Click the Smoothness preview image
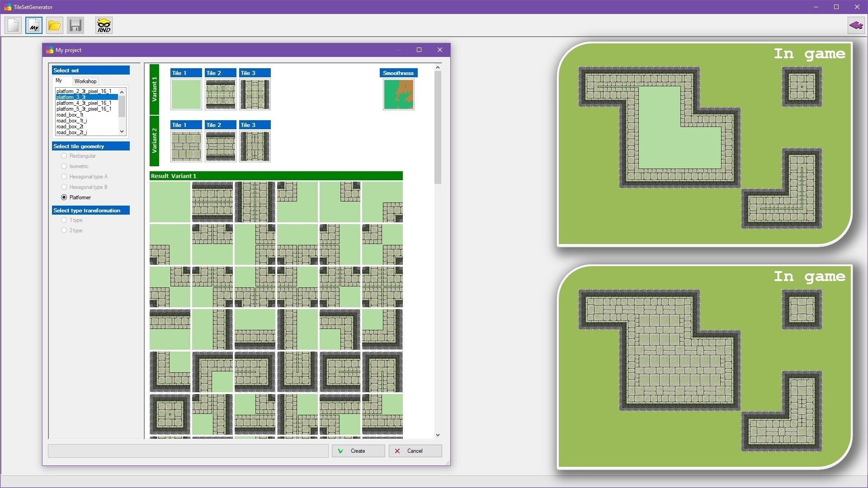This screenshot has height=488, width=868. click(x=398, y=94)
